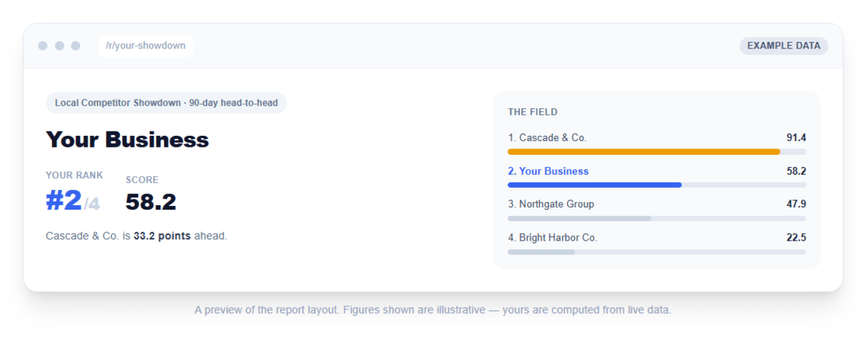
Task: Click the 91.4 score value
Action: pos(796,137)
